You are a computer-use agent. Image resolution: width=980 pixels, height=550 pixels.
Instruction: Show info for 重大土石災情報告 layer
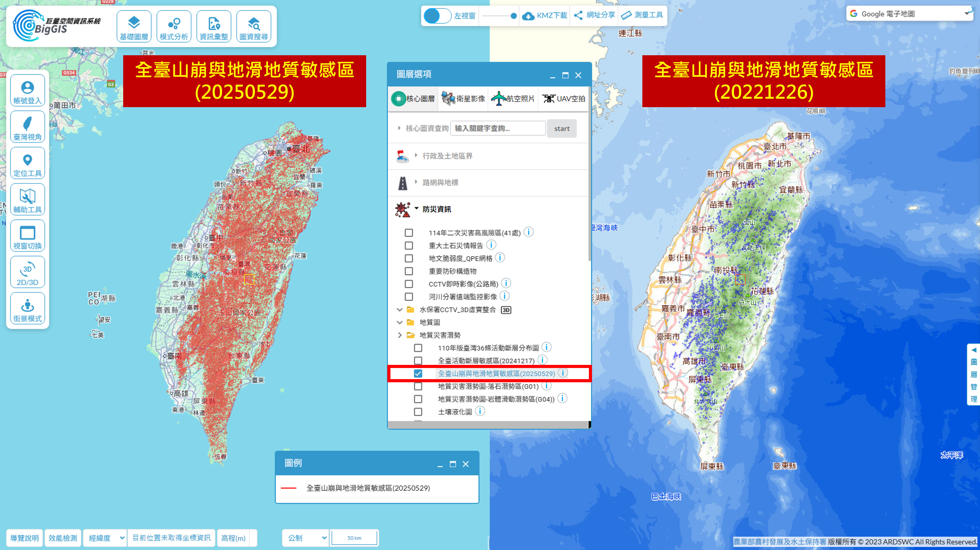pyautogui.click(x=492, y=245)
